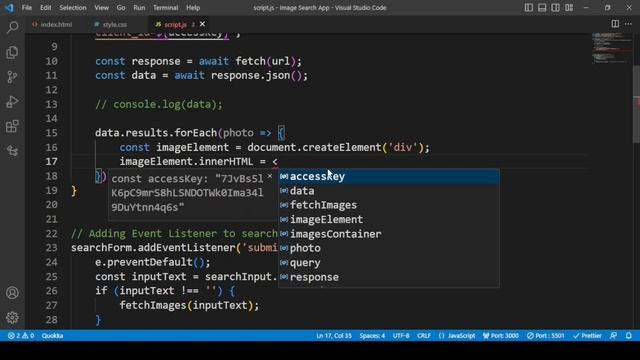
Task: Choose imageElement from autocomplete suggestions
Action: point(389,220)
